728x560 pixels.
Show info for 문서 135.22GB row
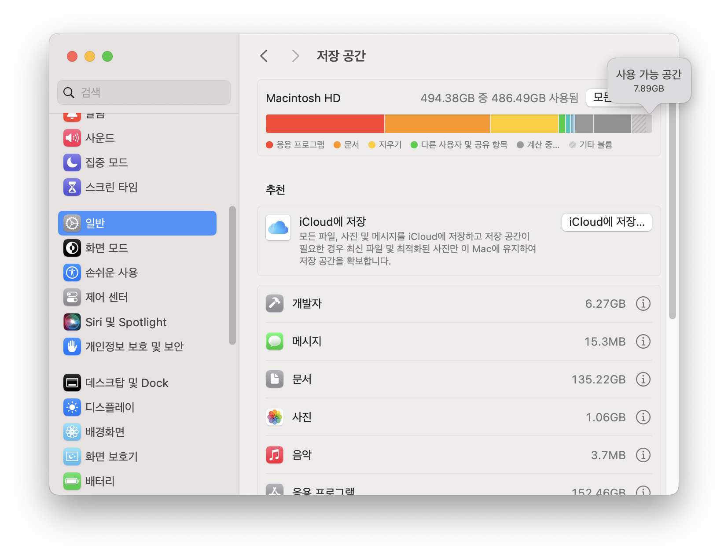point(643,379)
